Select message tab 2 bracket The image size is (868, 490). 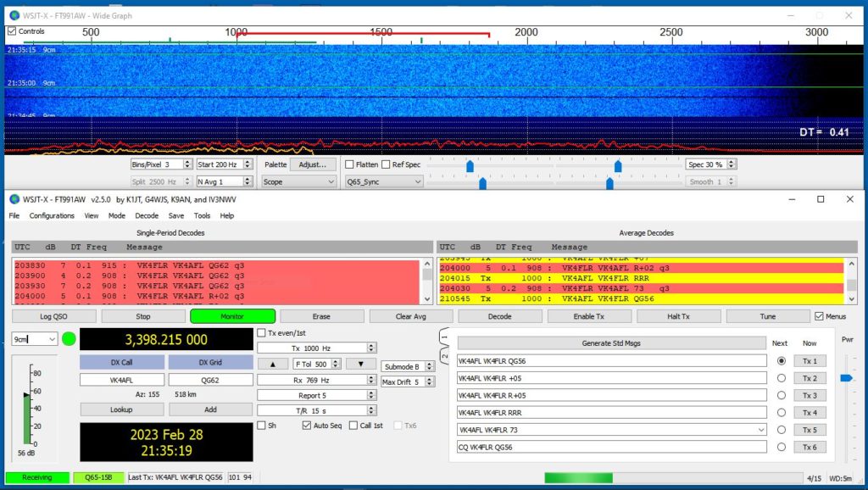click(x=444, y=355)
